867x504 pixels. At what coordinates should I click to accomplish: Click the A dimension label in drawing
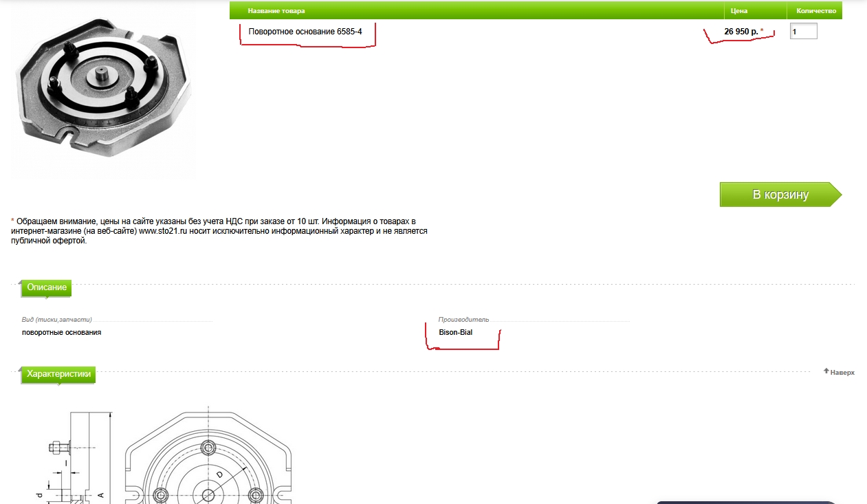pyautogui.click(x=100, y=494)
